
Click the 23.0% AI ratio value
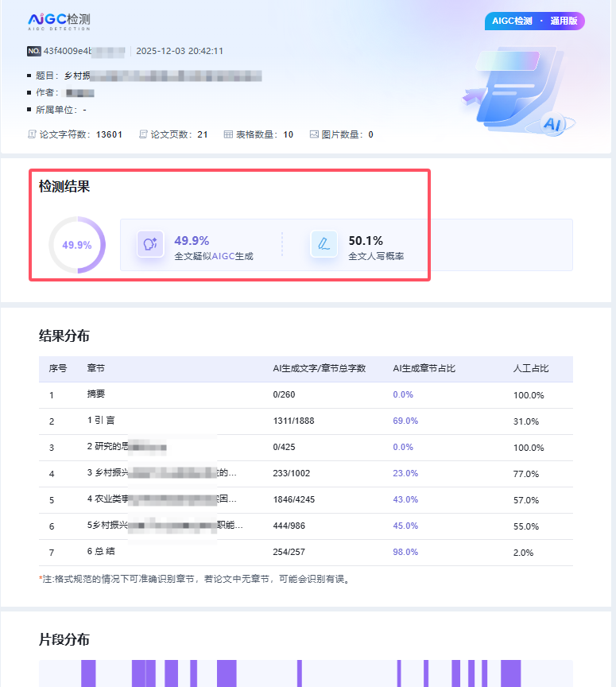pyautogui.click(x=405, y=473)
